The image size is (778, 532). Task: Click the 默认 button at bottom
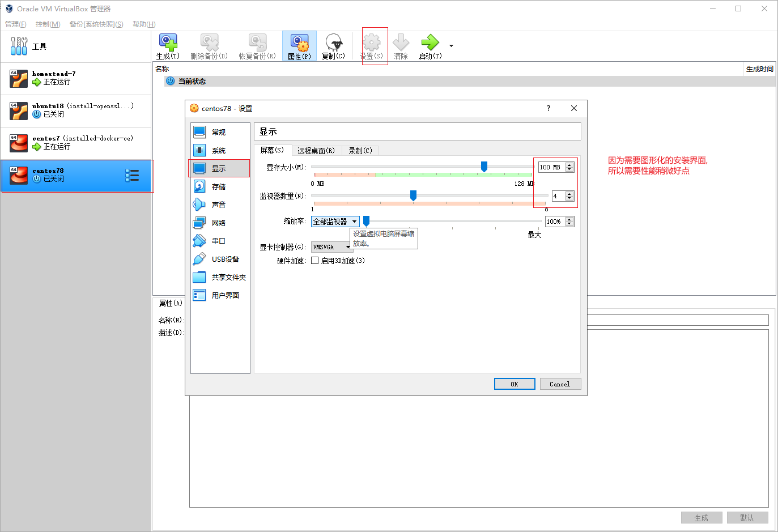[747, 518]
